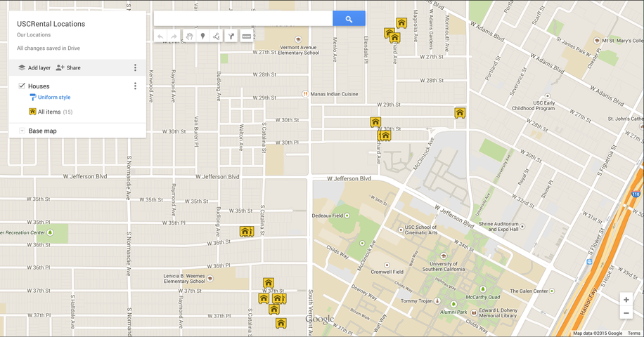Click the Interstate 110 highway shield
Image resolution: width=644 pixels, height=337 pixels.
pyautogui.click(x=636, y=194)
